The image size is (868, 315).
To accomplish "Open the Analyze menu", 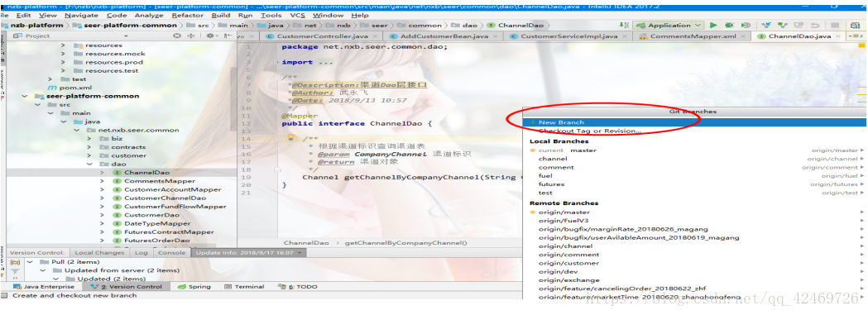I will coord(149,16).
